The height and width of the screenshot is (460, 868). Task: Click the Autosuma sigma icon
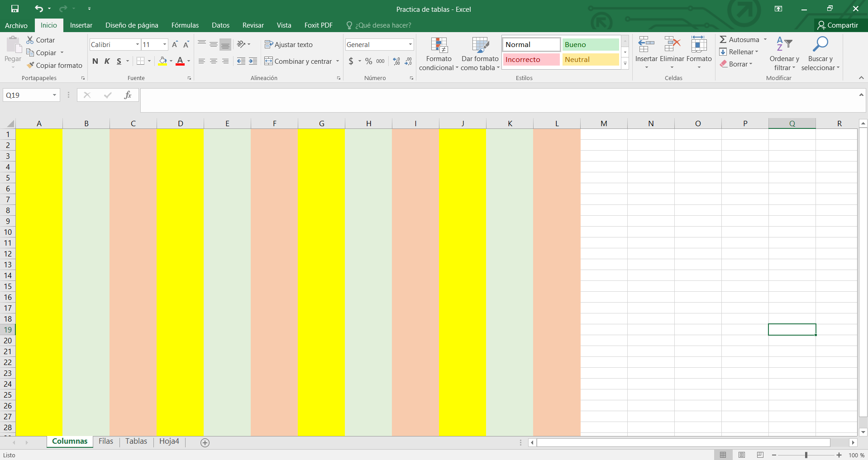coord(723,40)
